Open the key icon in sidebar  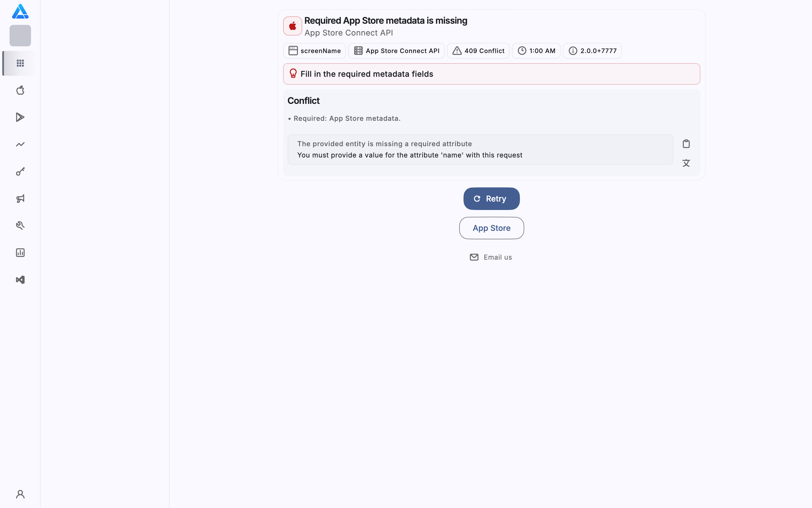tap(20, 172)
